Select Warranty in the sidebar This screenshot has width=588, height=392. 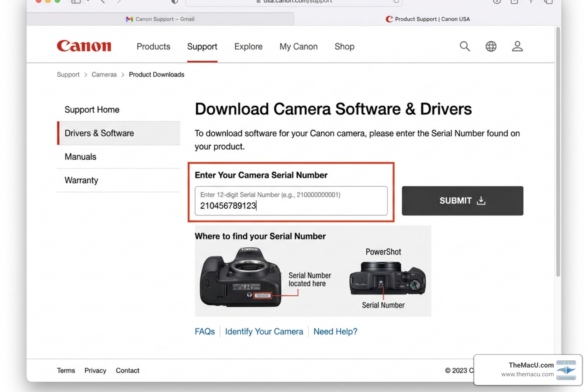(81, 180)
